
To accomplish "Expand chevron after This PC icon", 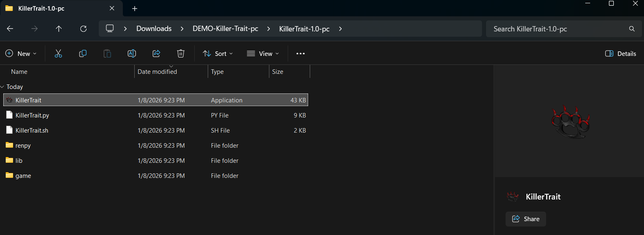I will tap(125, 29).
